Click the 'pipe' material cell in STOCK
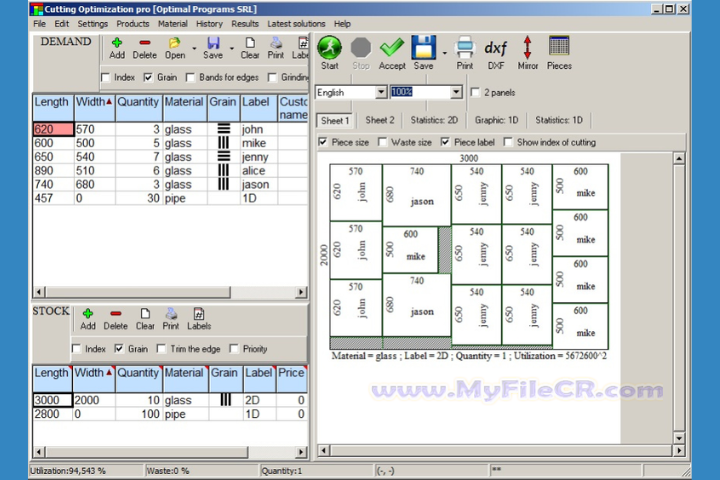The width and height of the screenshot is (720, 480). (x=186, y=414)
